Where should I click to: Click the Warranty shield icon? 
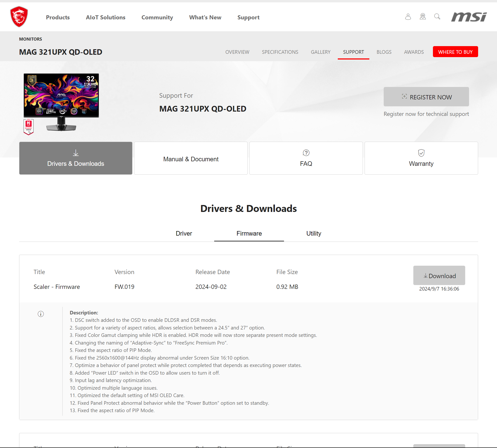click(421, 153)
